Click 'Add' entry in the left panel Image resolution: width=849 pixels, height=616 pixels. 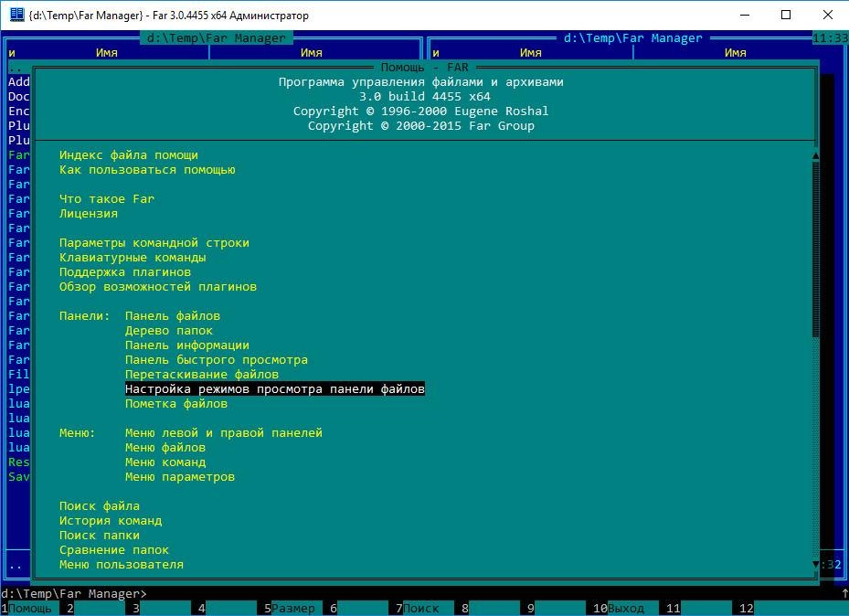[x=19, y=82]
